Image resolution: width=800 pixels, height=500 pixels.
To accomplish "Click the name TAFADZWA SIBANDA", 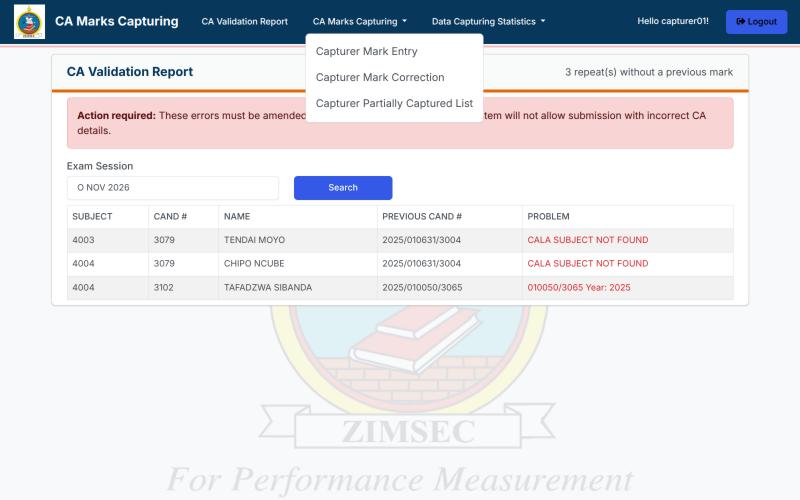I will coord(267,287).
